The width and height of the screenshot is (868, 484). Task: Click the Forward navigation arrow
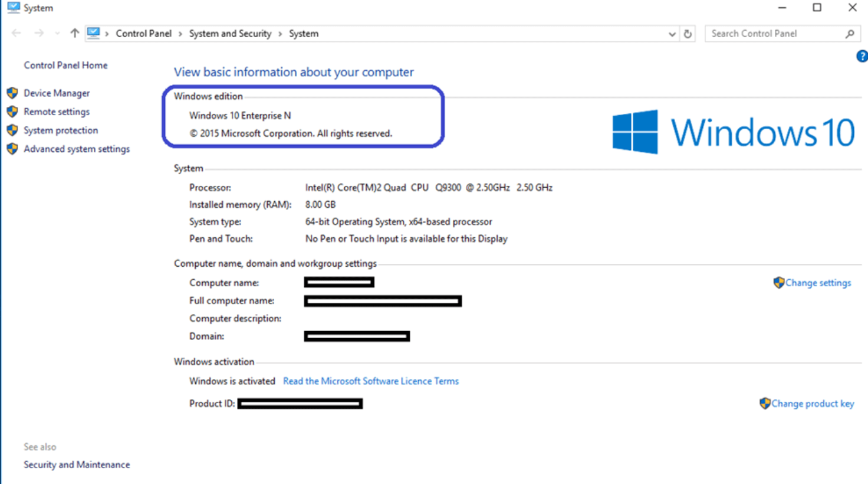coord(39,34)
